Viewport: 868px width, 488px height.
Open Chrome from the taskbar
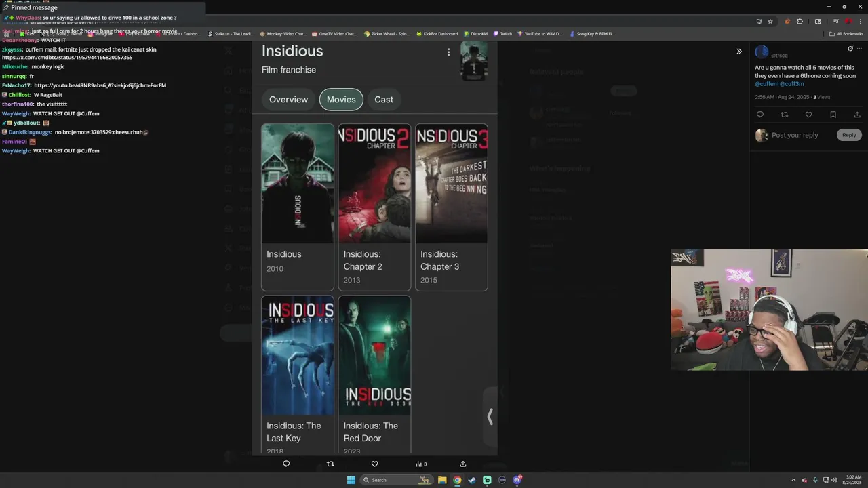click(457, 480)
